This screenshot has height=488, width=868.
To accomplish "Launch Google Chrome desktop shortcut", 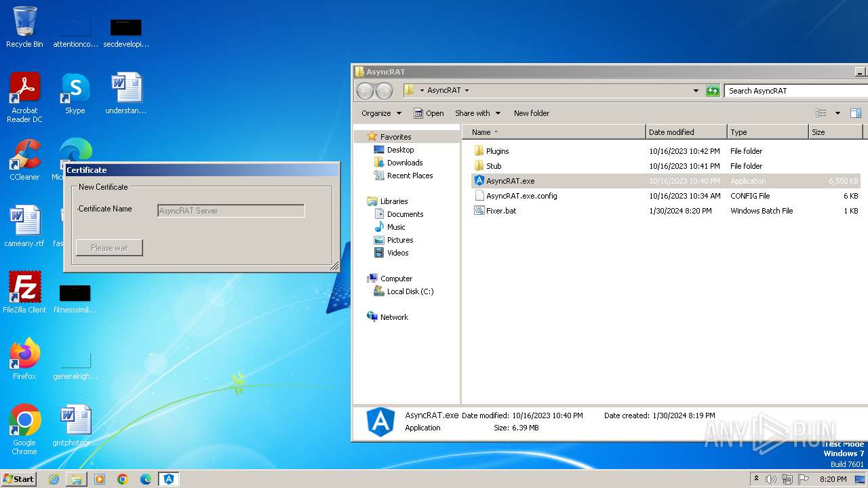I will click(24, 429).
